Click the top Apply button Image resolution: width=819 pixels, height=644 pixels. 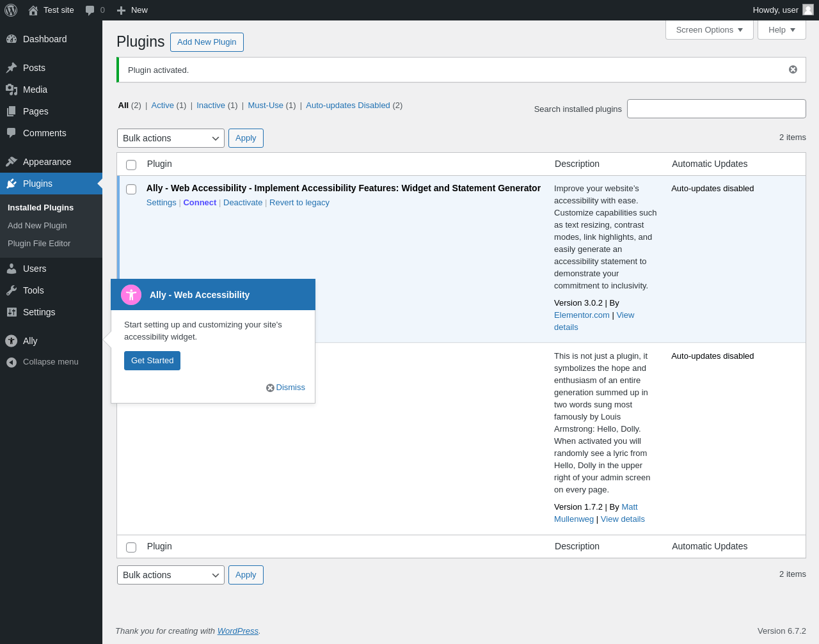tap(246, 138)
